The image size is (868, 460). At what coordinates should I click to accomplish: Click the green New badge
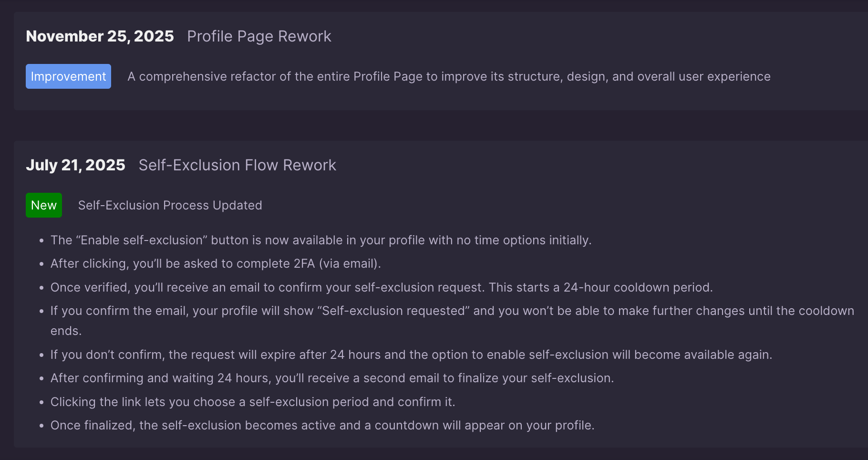click(x=44, y=205)
